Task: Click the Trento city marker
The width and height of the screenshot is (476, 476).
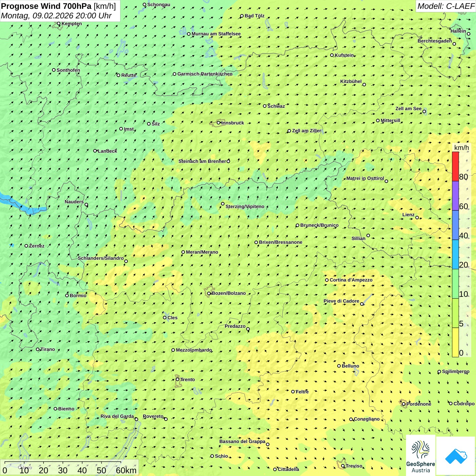Action: pyautogui.click(x=177, y=379)
